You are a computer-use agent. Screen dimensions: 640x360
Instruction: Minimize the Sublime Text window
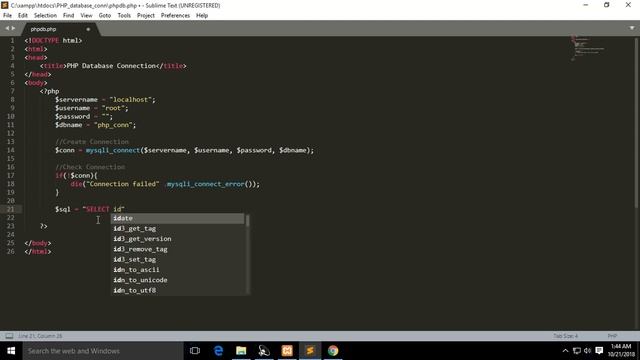click(x=585, y=5)
